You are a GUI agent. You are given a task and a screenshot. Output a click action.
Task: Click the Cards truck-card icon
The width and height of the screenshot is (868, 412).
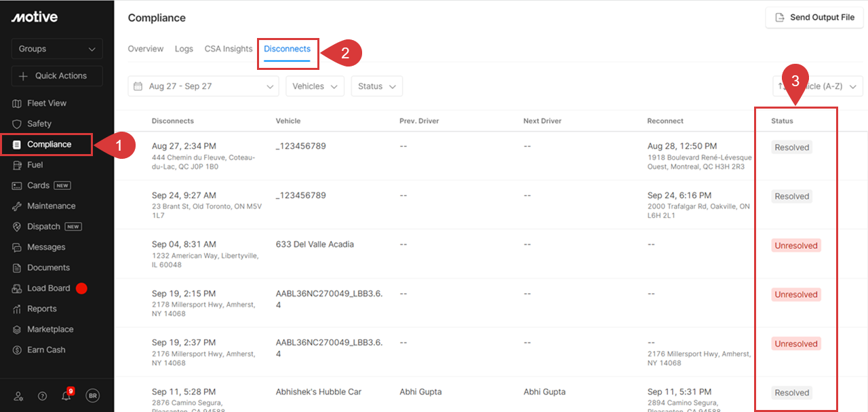[17, 185]
